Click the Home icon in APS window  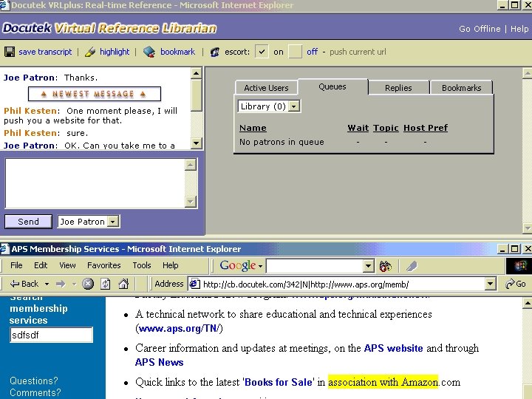pos(123,284)
